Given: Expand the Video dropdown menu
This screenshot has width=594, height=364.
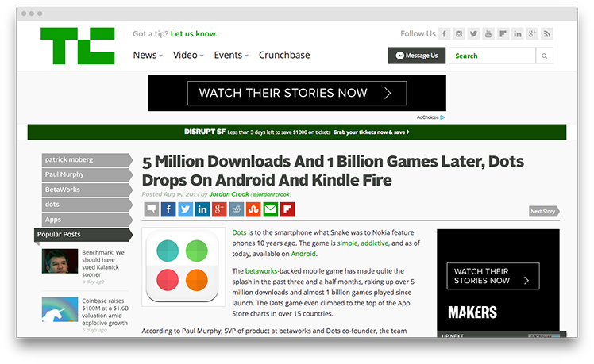Looking at the screenshot, I should [188, 56].
